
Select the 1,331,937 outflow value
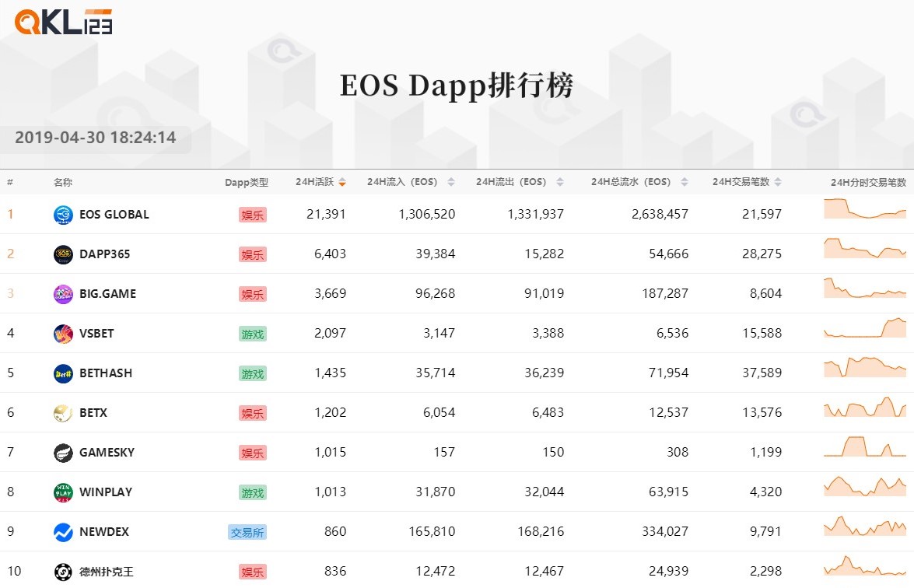point(536,215)
